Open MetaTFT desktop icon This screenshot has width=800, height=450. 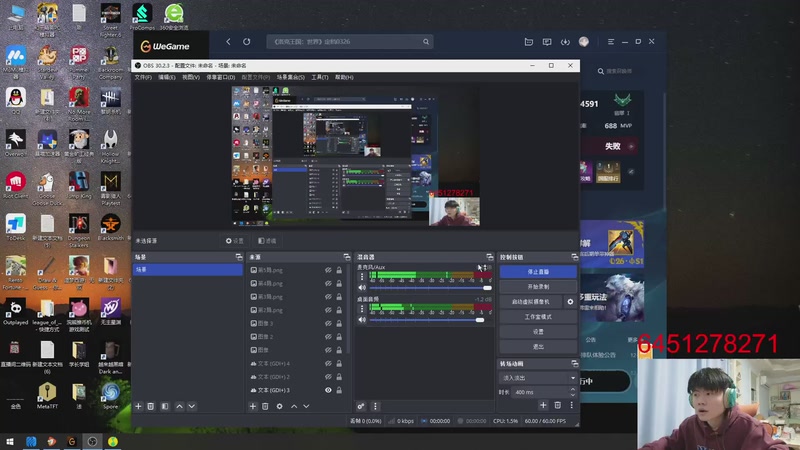pyautogui.click(x=47, y=396)
